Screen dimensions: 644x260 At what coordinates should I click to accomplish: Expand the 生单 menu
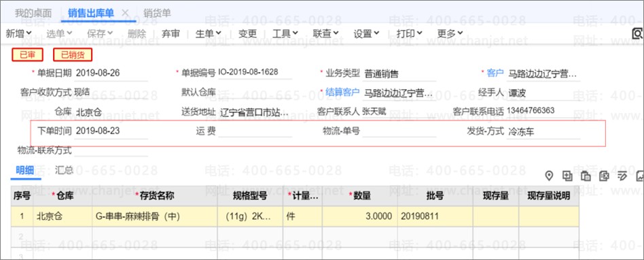click(209, 34)
